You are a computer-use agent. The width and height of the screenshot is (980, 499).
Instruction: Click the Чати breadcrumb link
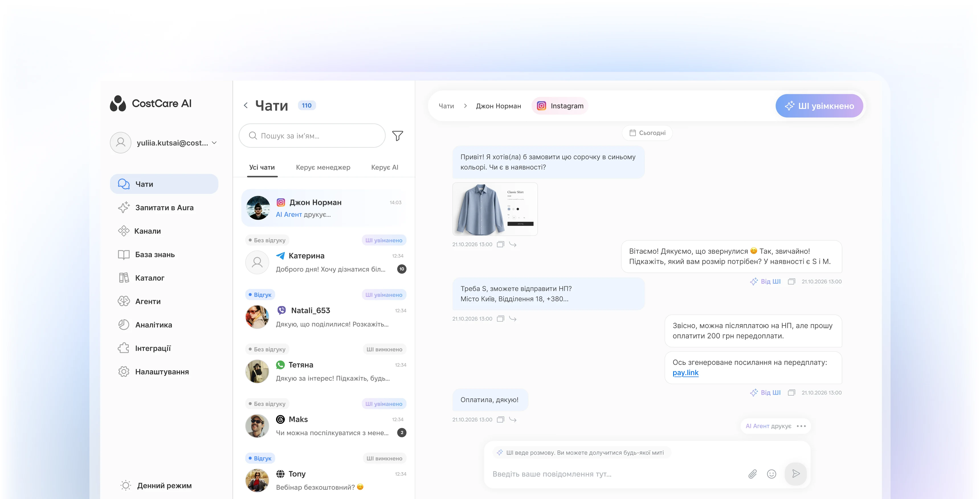tap(446, 106)
